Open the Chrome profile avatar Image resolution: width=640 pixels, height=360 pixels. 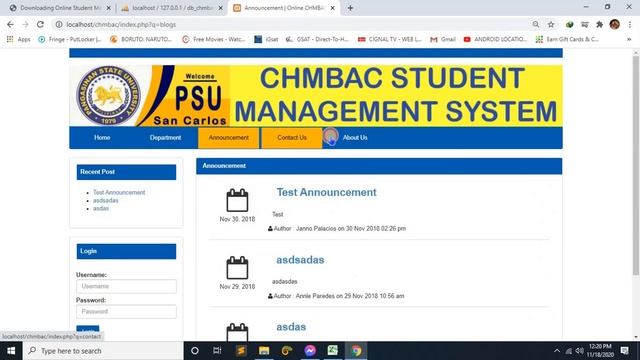click(x=615, y=24)
